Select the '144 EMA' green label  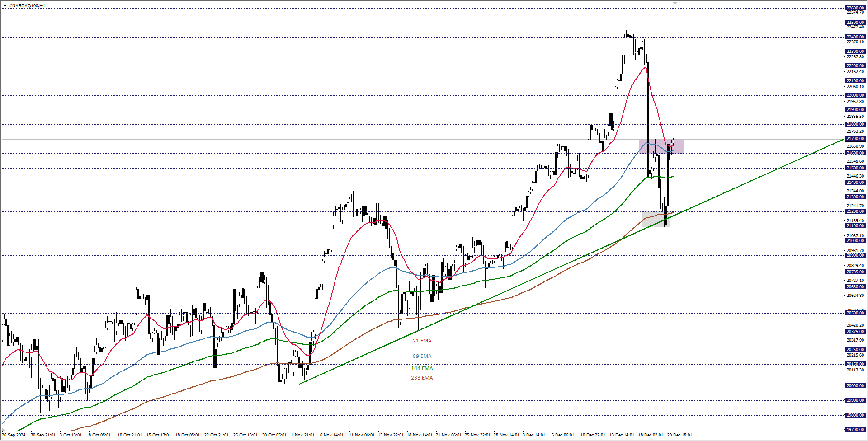[x=422, y=368]
